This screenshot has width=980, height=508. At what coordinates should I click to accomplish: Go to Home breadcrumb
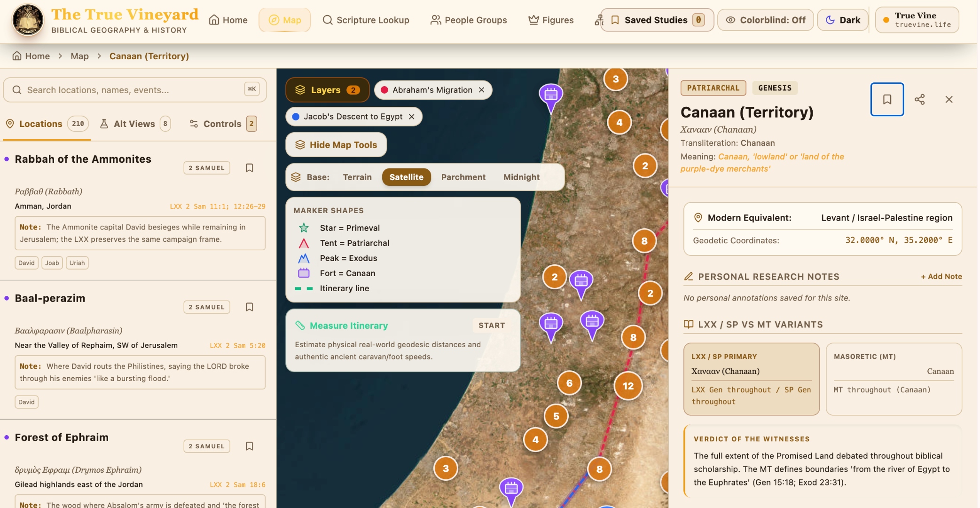click(x=31, y=56)
